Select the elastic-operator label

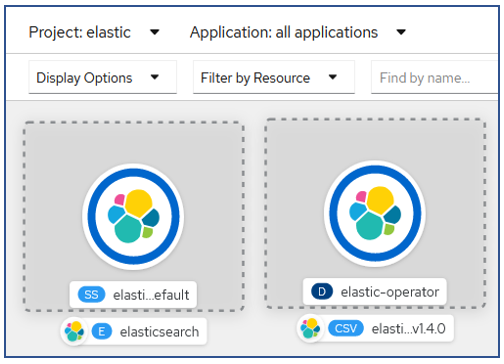tap(390, 292)
